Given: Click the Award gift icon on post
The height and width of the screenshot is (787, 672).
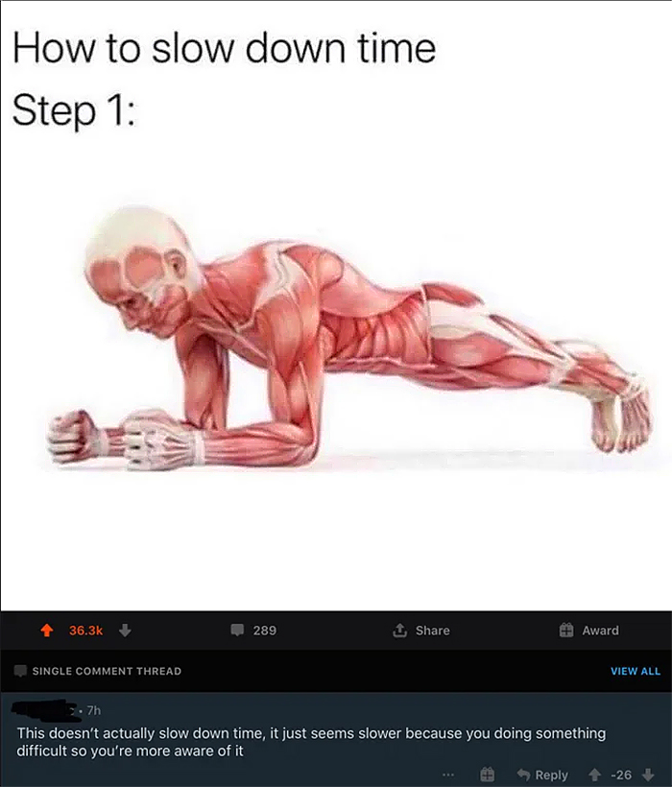Looking at the screenshot, I should (x=566, y=630).
